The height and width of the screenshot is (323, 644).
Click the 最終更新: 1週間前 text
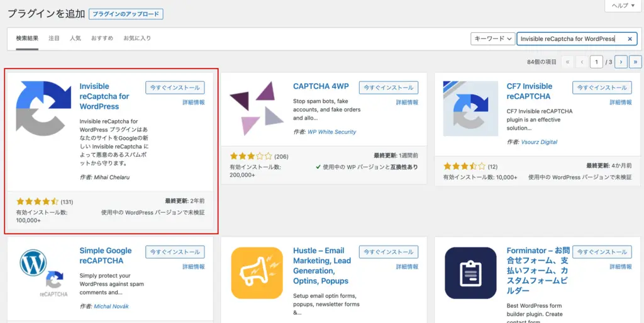396,156
